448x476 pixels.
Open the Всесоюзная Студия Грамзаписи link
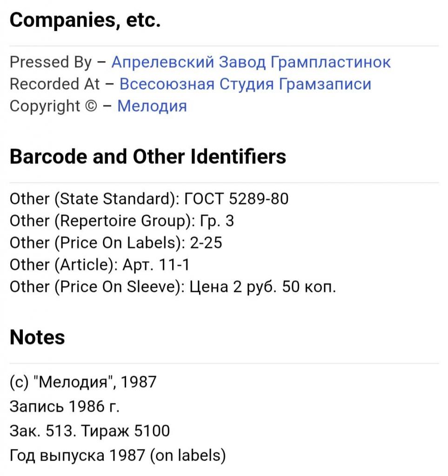245,84
